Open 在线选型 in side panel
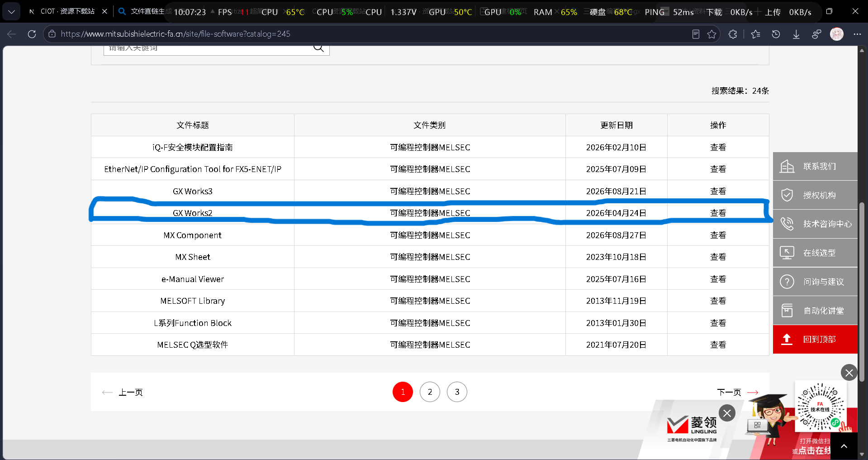This screenshot has height=460, width=868. click(x=815, y=253)
